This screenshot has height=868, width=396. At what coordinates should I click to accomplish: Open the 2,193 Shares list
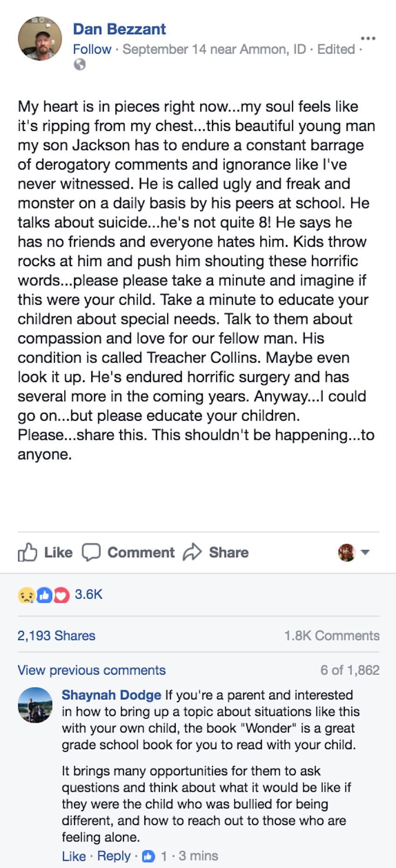click(56, 636)
